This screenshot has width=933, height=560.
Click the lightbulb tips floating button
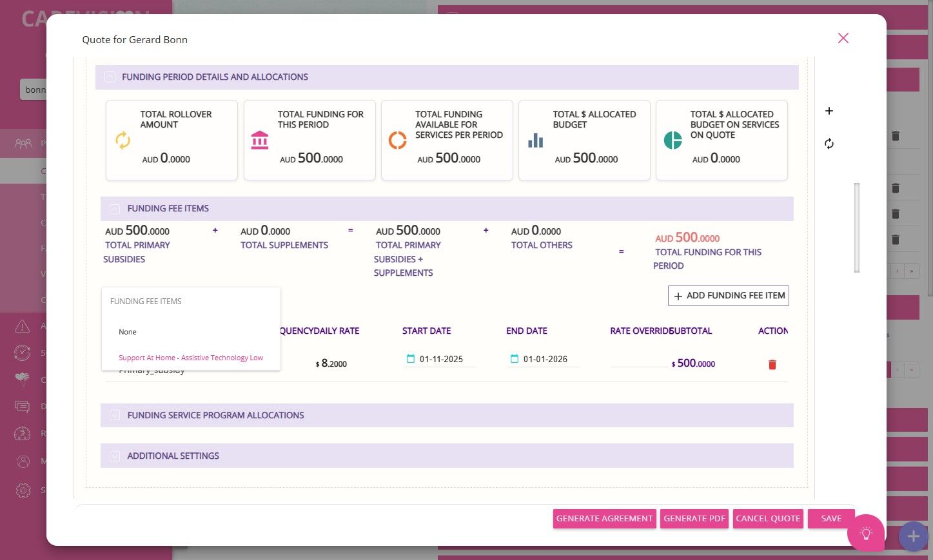(866, 533)
